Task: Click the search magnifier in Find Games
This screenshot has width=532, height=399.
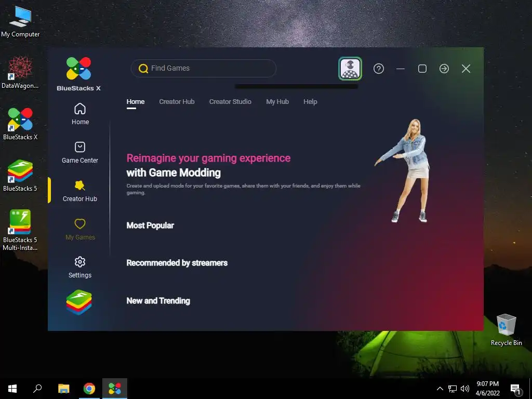Action: click(143, 69)
